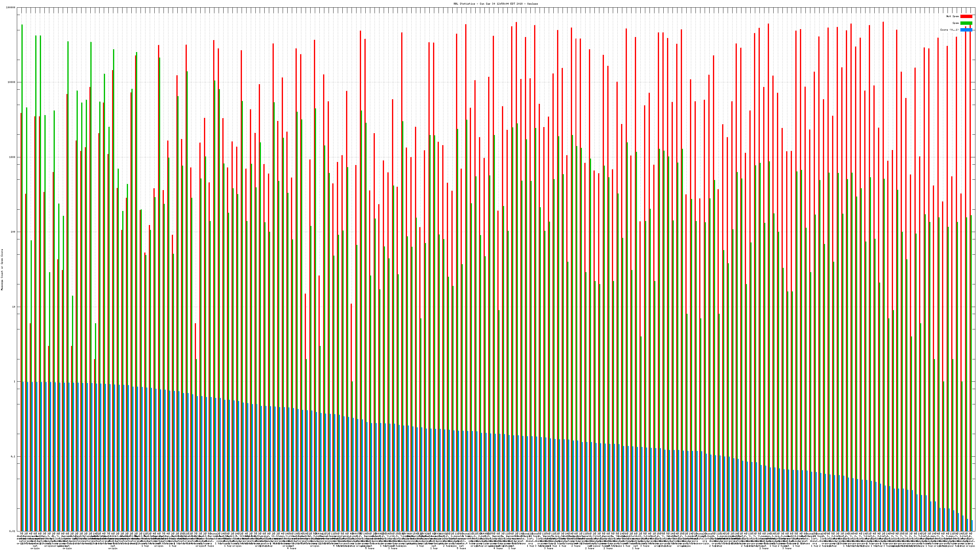Click the last blue score bar at far right

[972, 526]
